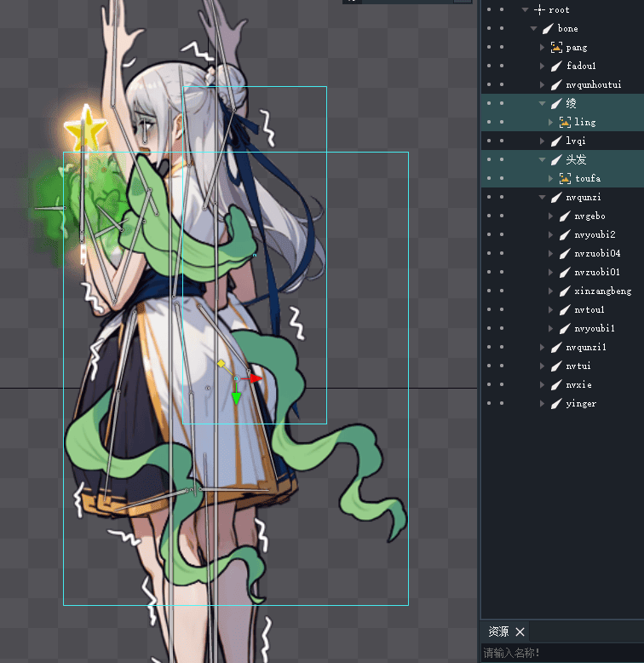Toggle second dot on the nvxie row
644x663 pixels.
pos(502,384)
